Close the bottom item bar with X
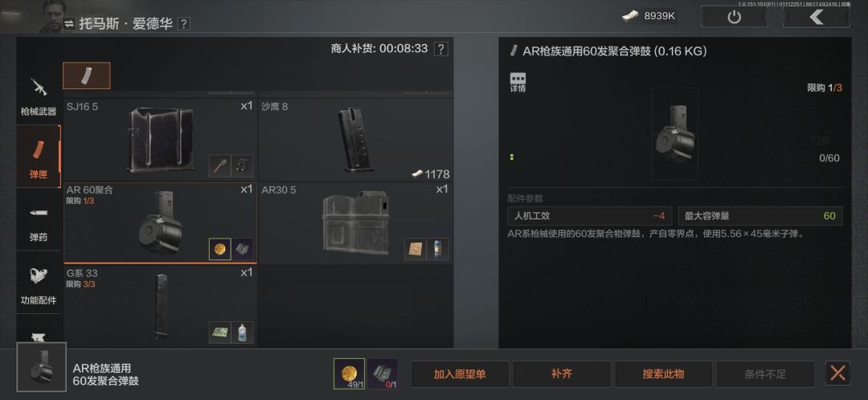Viewport: 868px width, 400px height. [x=837, y=373]
